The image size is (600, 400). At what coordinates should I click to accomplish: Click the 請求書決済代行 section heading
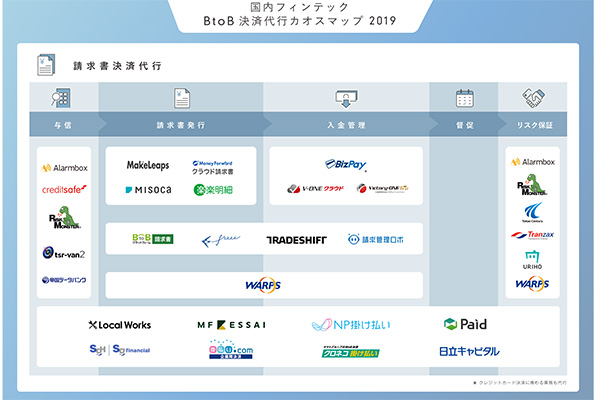pos(117,66)
